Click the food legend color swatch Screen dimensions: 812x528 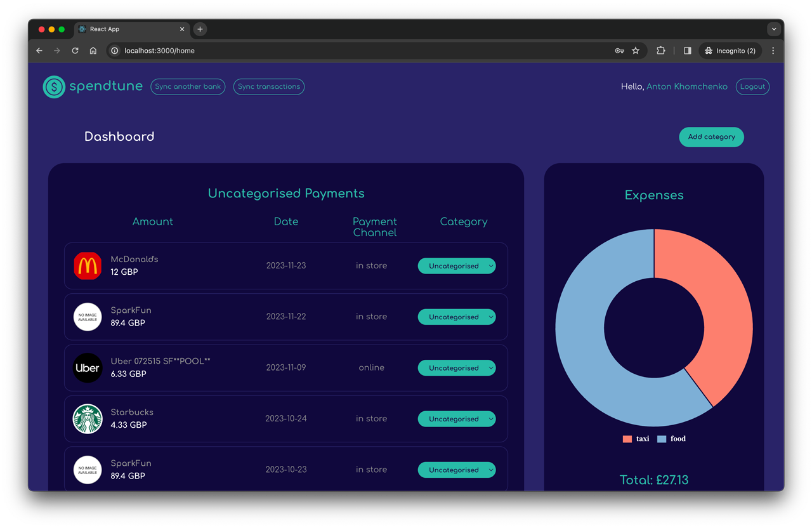click(662, 439)
